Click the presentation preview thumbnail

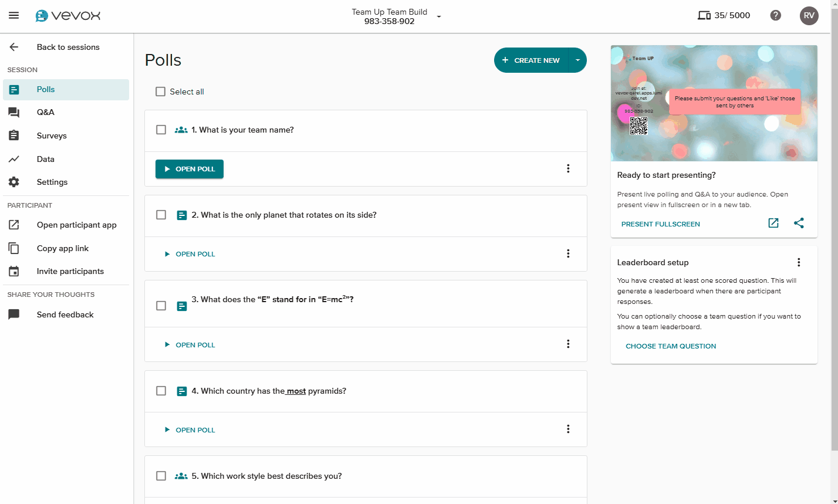click(x=714, y=103)
